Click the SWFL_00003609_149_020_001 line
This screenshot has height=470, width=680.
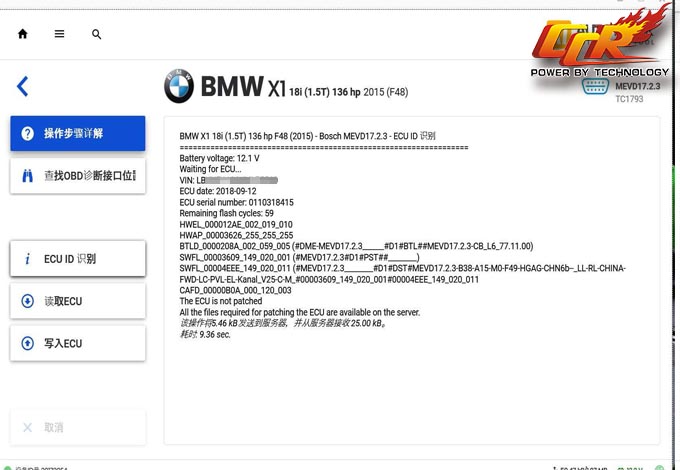(299, 258)
